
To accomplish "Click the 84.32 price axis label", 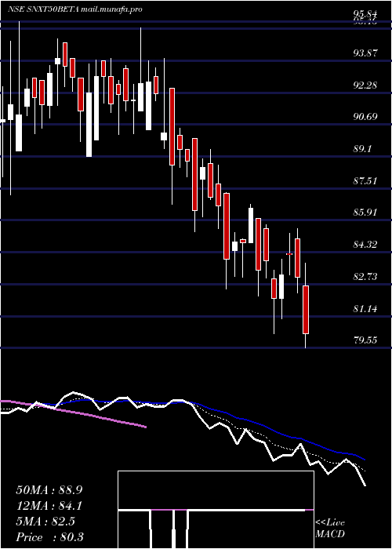I will point(365,244).
